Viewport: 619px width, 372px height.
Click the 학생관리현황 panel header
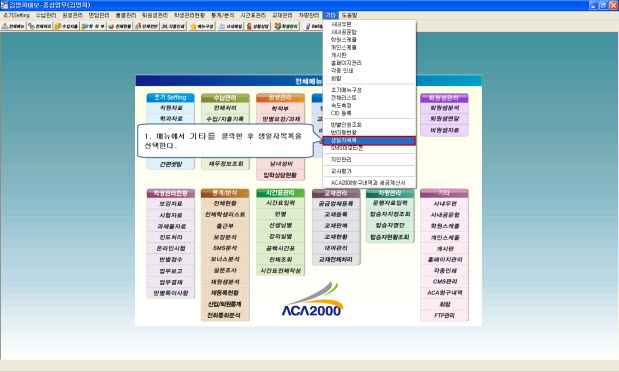pyautogui.click(x=171, y=193)
